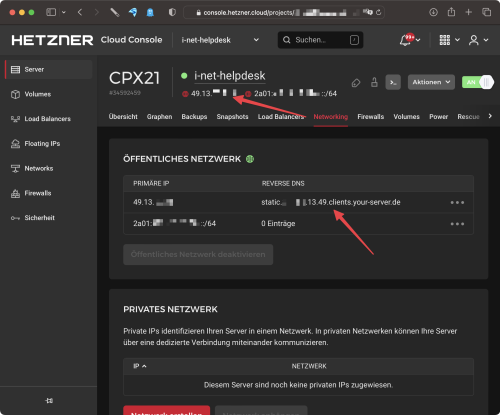Copy the IPv4 address in server header

(x=214, y=94)
